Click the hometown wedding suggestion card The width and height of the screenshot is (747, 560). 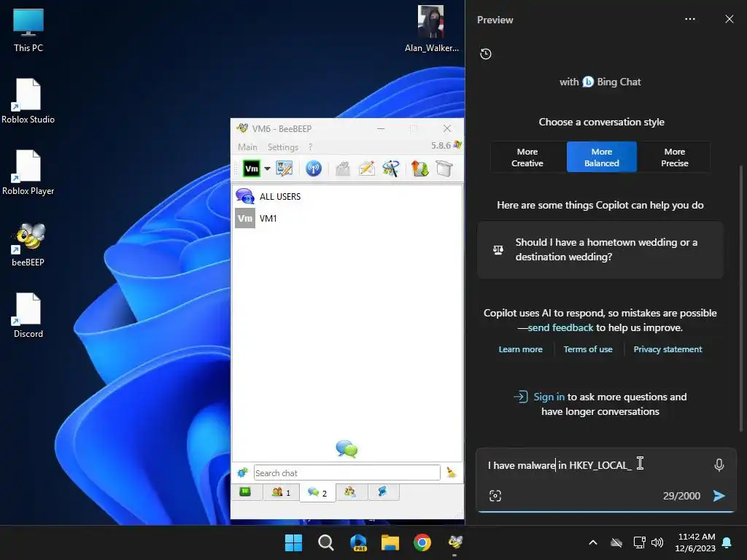[600, 249]
